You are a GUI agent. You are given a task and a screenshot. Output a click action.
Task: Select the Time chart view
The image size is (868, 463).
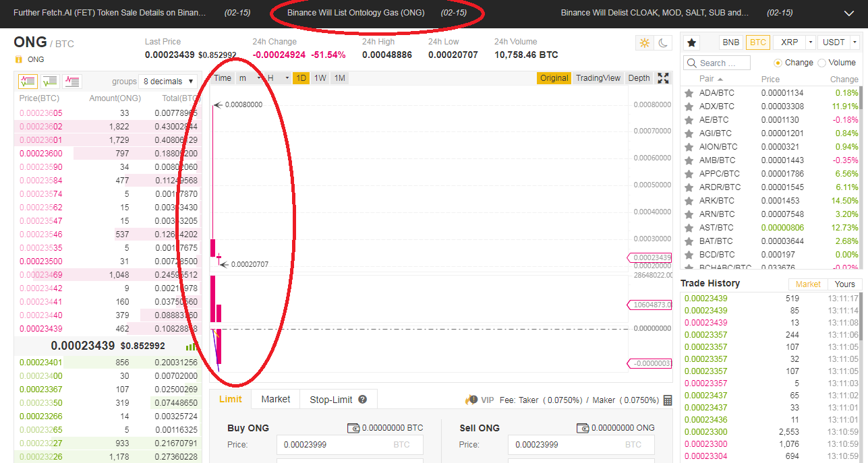tap(223, 78)
